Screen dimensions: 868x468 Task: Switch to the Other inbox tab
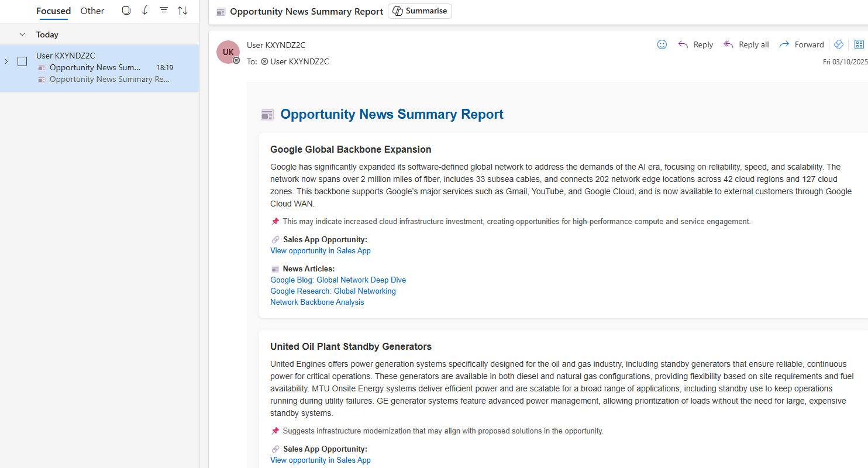(x=92, y=11)
